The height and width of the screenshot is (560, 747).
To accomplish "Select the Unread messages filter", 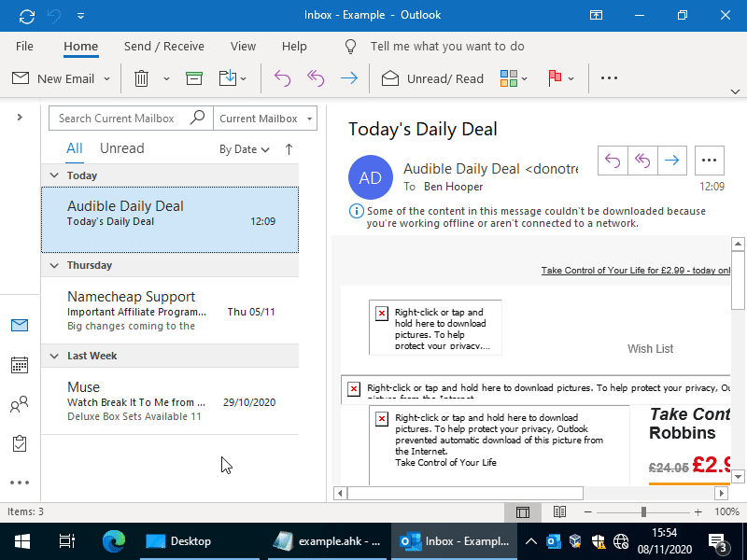I will tap(122, 148).
